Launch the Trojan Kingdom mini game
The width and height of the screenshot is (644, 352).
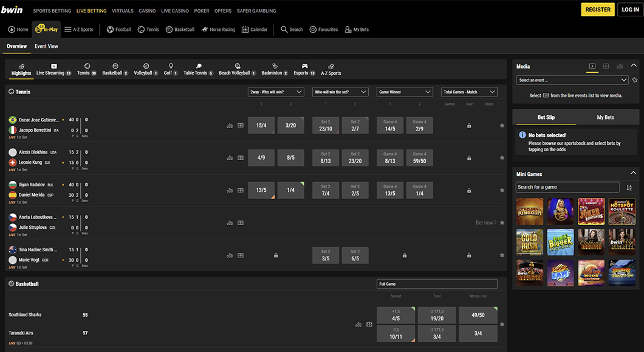530,212
